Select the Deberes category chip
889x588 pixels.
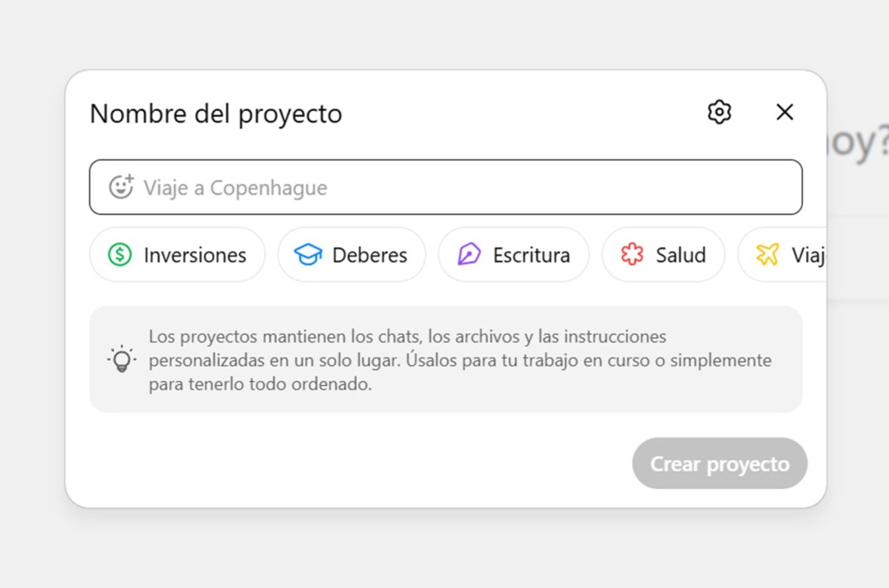(351, 255)
